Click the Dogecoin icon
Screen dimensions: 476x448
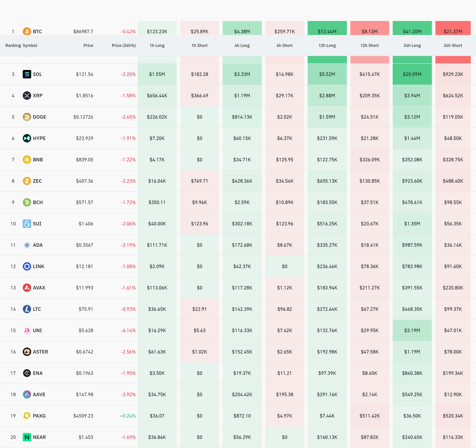coord(27,117)
